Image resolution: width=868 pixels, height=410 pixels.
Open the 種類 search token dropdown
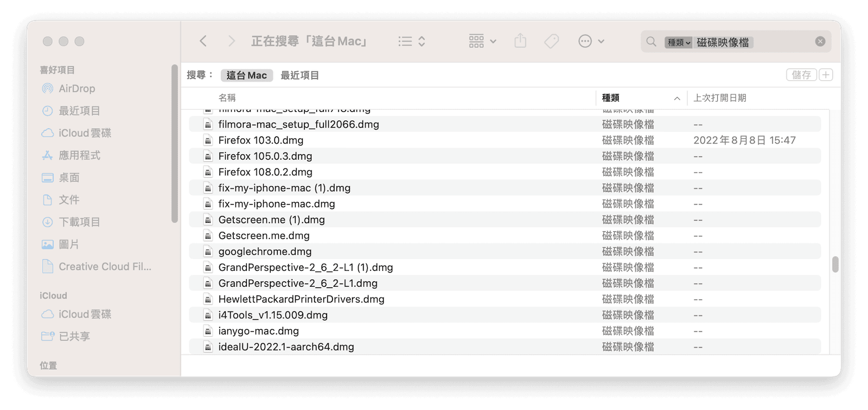(x=679, y=42)
